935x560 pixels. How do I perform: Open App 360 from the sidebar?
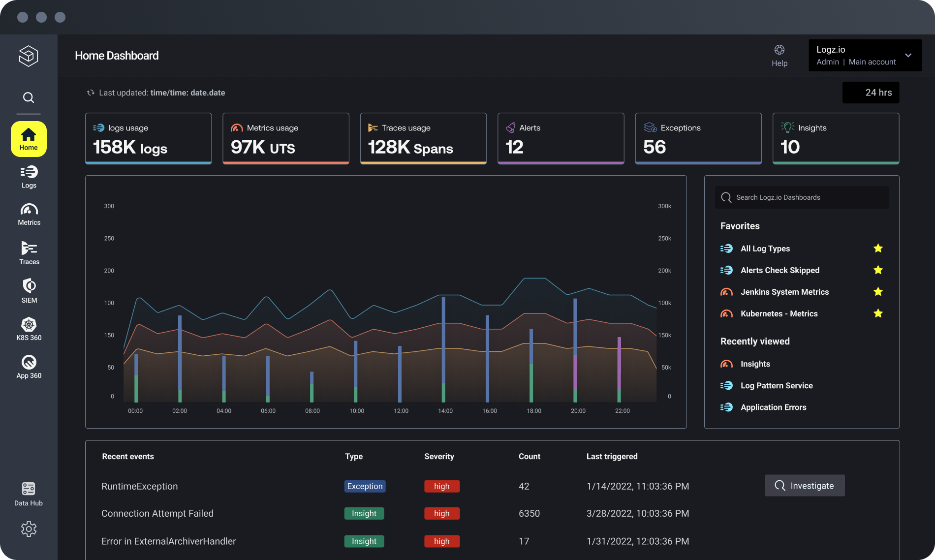tap(29, 367)
